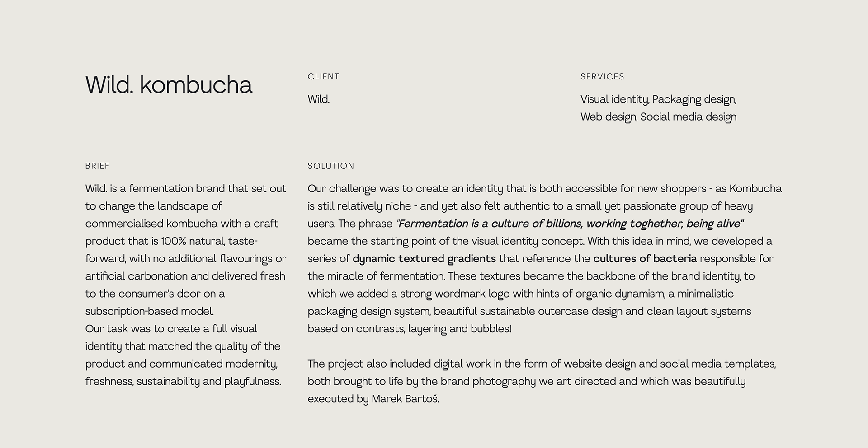Click the Web design, Social media design line

pos(658,117)
